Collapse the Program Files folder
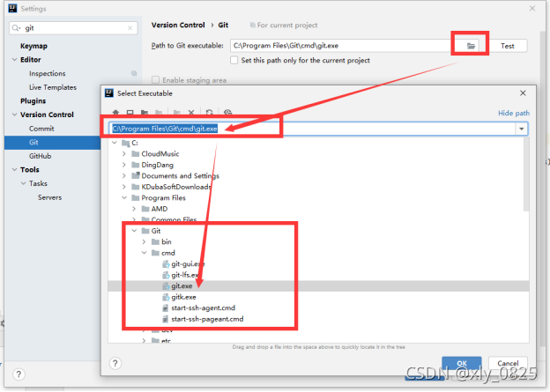Screen dimensions: 550x392 [x=124, y=197]
